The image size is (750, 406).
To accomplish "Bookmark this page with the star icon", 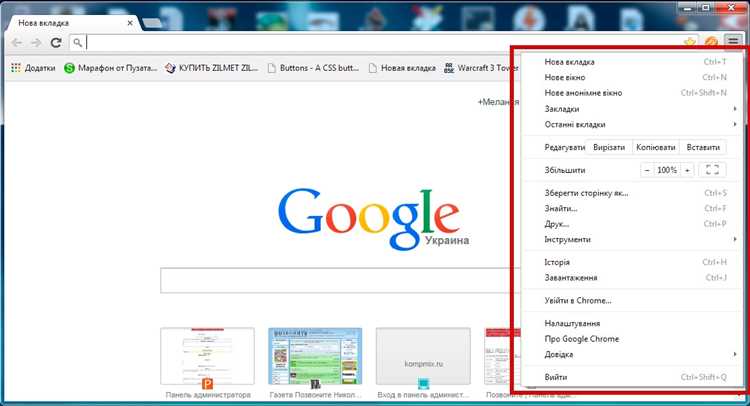I will 690,43.
